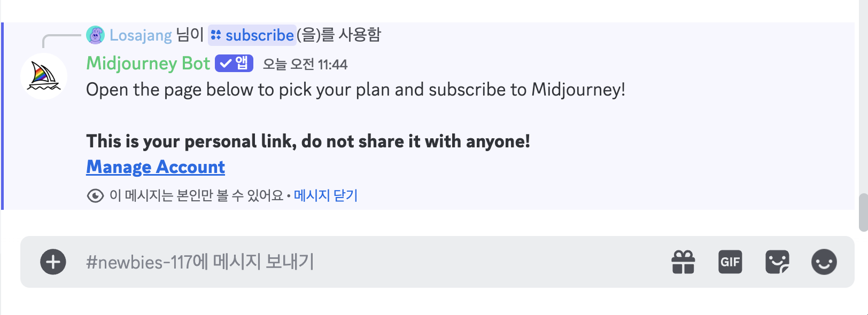Click the 오늘 오전 11:44 message timestamp
The width and height of the screenshot is (868, 315).
305,65
